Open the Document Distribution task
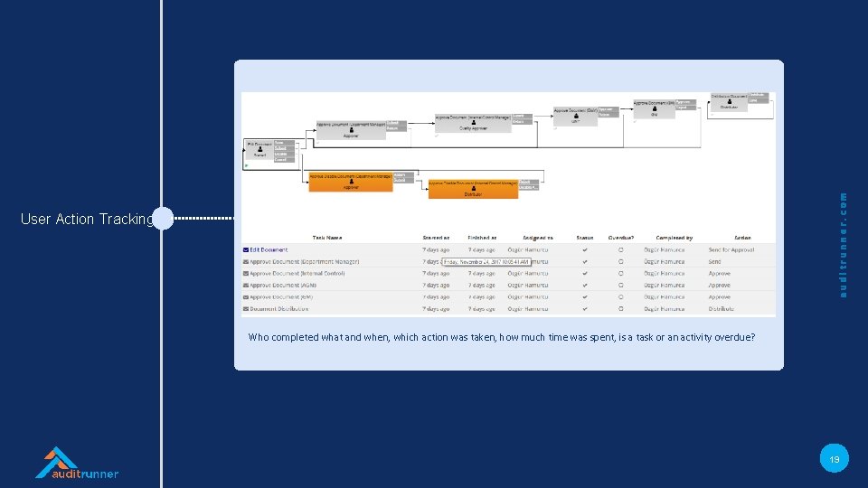 point(279,309)
